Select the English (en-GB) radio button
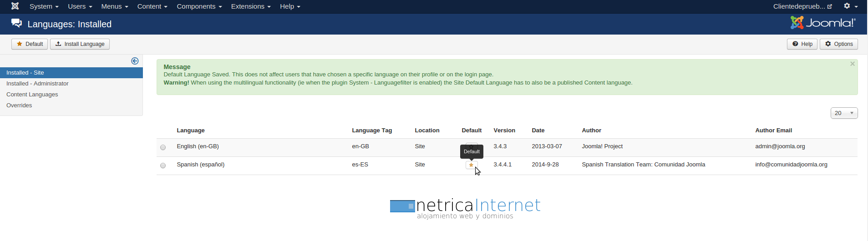The height and width of the screenshot is (241, 868). coord(163,147)
